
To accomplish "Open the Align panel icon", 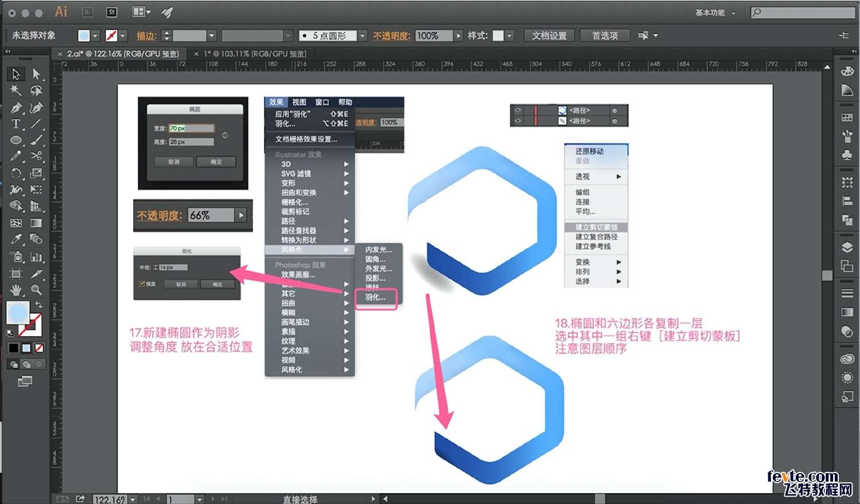I will (x=847, y=201).
